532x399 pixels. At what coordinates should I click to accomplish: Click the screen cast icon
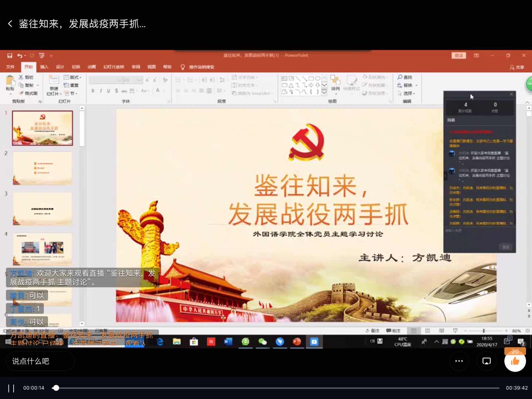point(487,361)
